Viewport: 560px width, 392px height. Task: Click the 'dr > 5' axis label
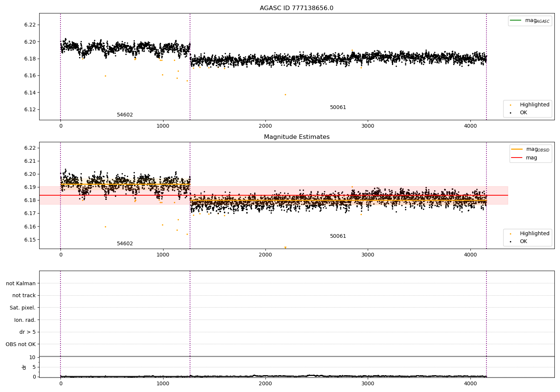point(27,332)
